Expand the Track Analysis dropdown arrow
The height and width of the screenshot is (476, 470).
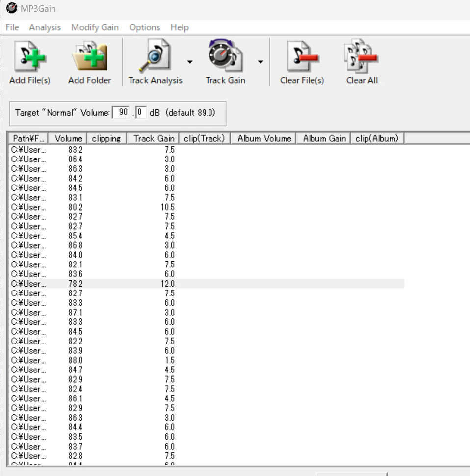click(190, 62)
